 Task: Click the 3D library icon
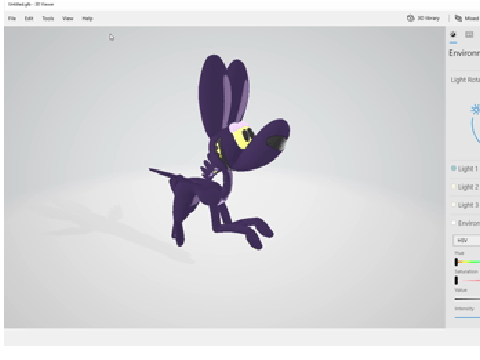click(x=411, y=18)
